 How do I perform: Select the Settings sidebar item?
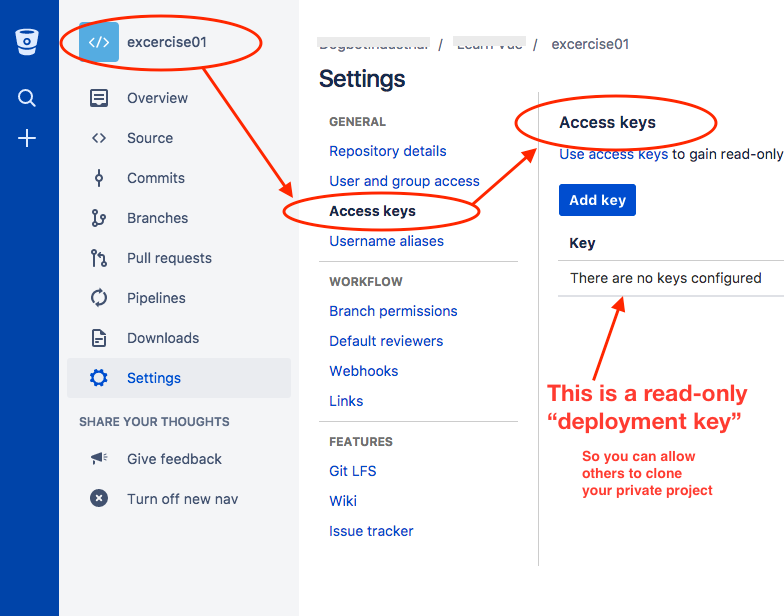[x=179, y=378]
